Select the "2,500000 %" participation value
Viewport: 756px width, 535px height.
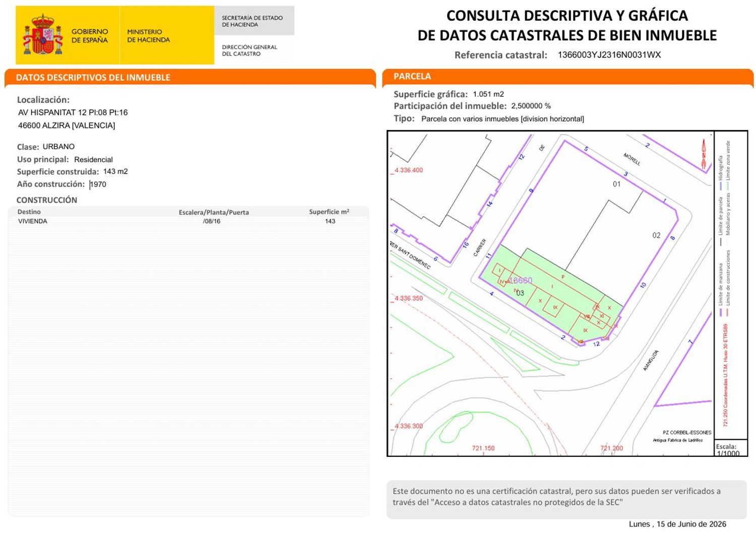click(531, 106)
